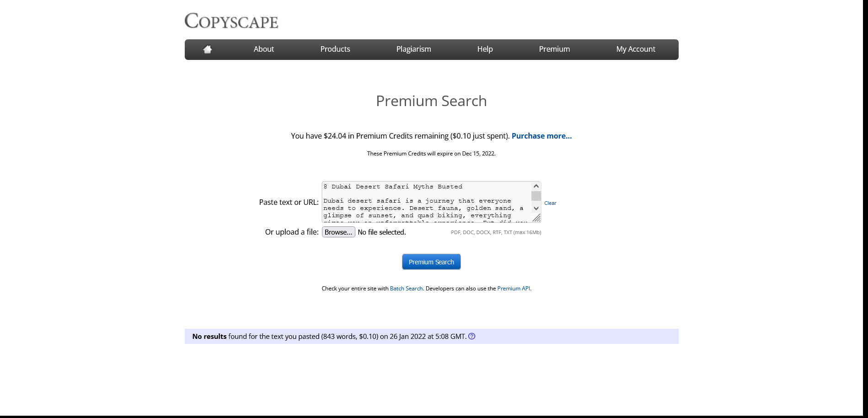868x418 pixels.
Task: Open the Plagiarism menu
Action: tap(414, 49)
